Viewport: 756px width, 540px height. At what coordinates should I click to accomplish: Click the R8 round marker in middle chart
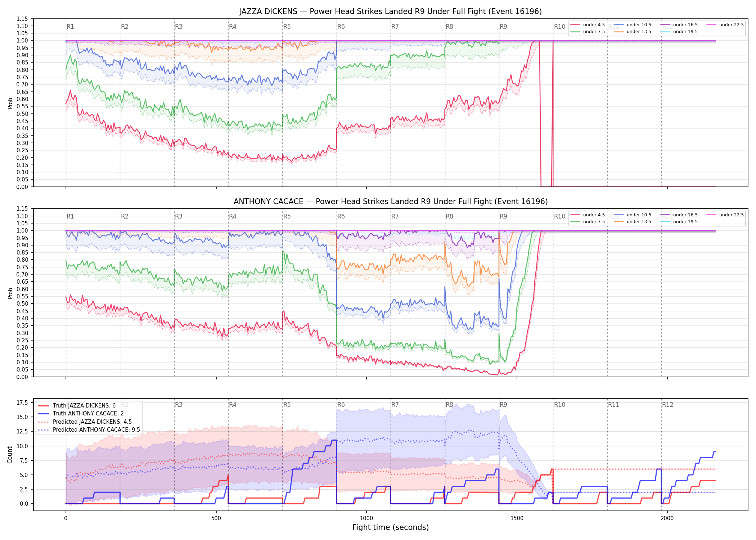[449, 216]
